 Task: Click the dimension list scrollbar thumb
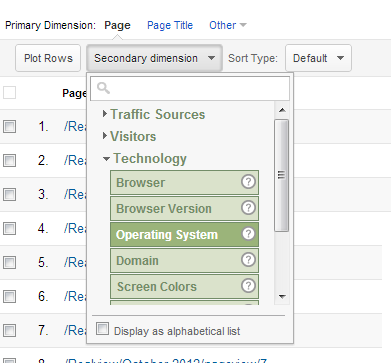click(282, 175)
